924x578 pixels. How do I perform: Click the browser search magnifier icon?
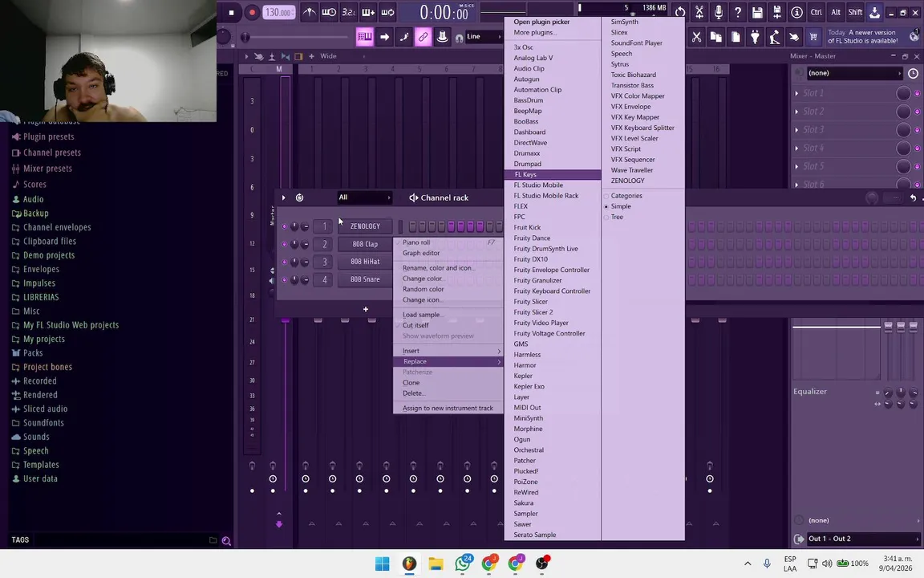pos(226,540)
